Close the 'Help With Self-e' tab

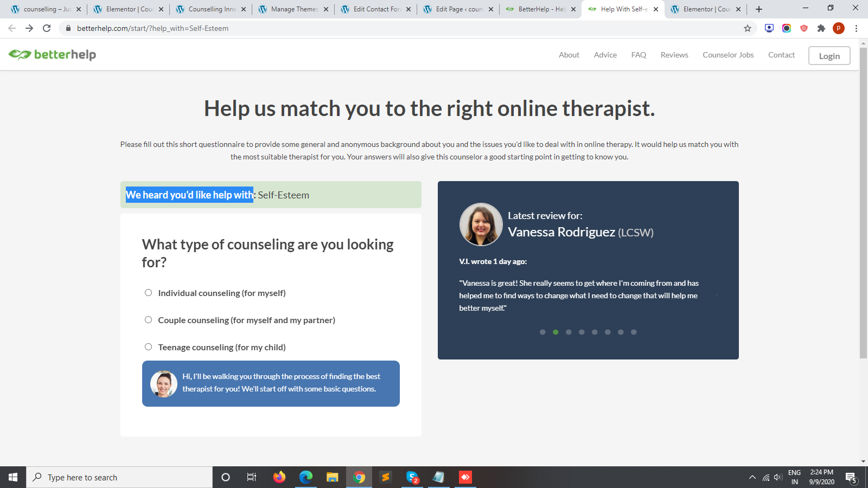tap(656, 9)
